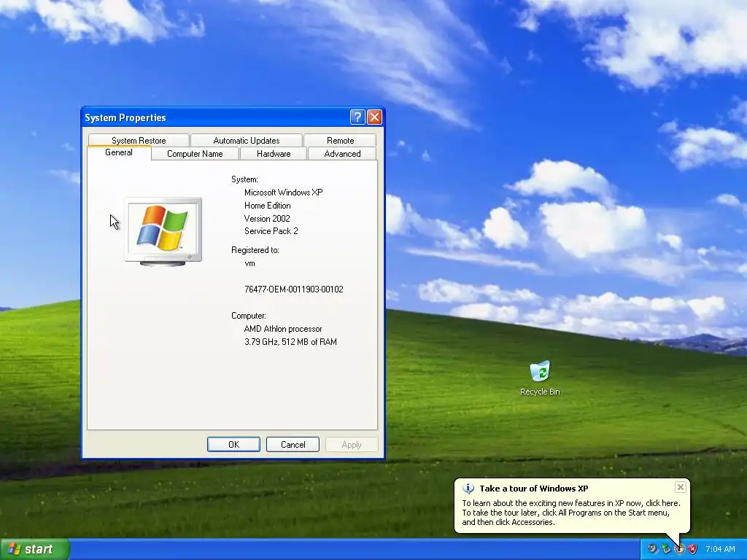Open the Start menu
The width and height of the screenshot is (747, 560).
click(x=34, y=549)
